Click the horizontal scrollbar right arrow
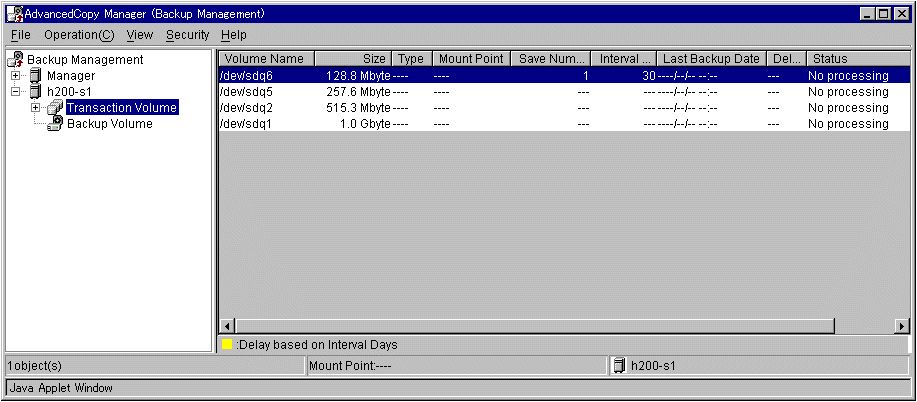The height and width of the screenshot is (402, 917). pos(903,325)
